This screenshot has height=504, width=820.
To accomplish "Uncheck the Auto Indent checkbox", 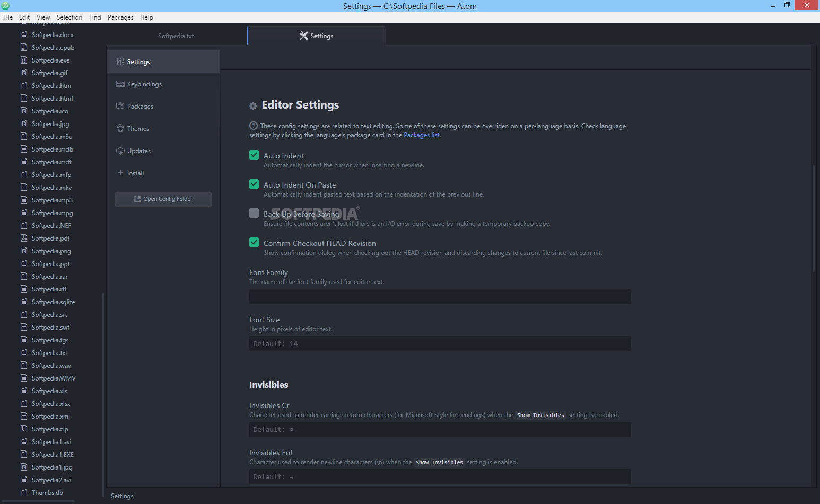I will tap(254, 155).
